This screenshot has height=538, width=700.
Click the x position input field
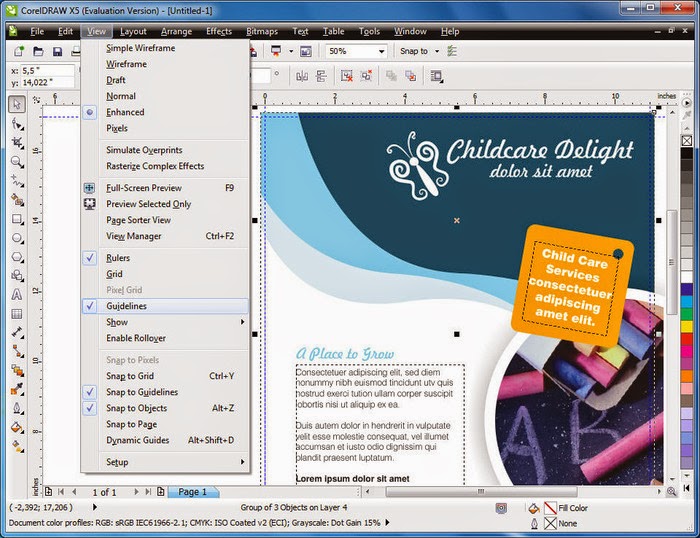[48, 70]
